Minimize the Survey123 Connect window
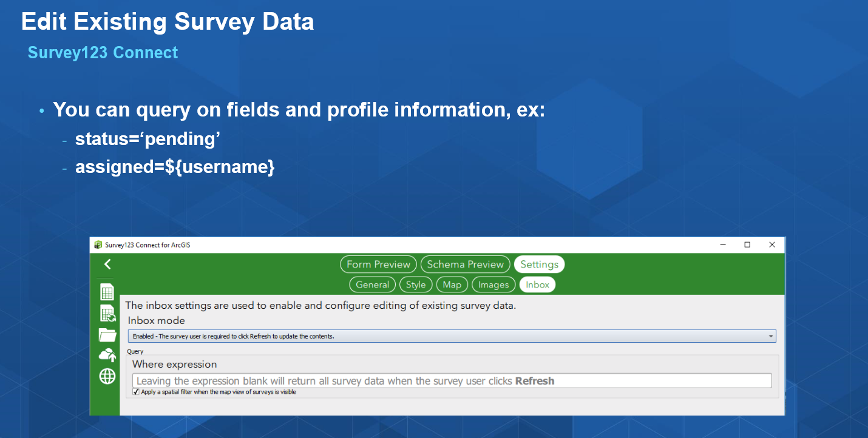Viewport: 868px width, 438px height. pos(723,245)
